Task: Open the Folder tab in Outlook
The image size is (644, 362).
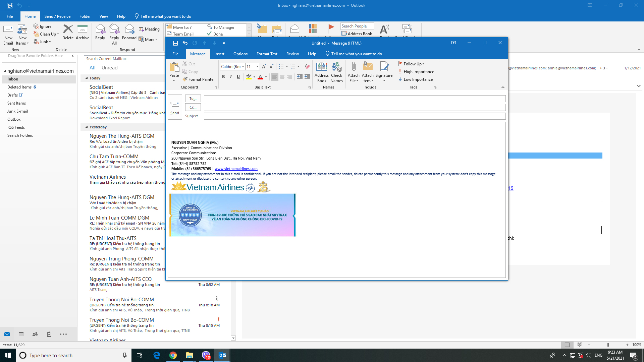Action: click(x=85, y=16)
